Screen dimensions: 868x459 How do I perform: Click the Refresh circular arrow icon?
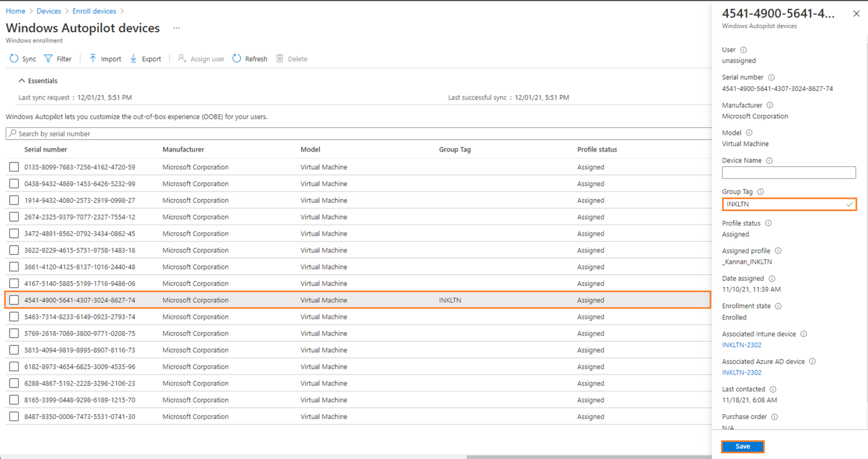click(x=237, y=59)
